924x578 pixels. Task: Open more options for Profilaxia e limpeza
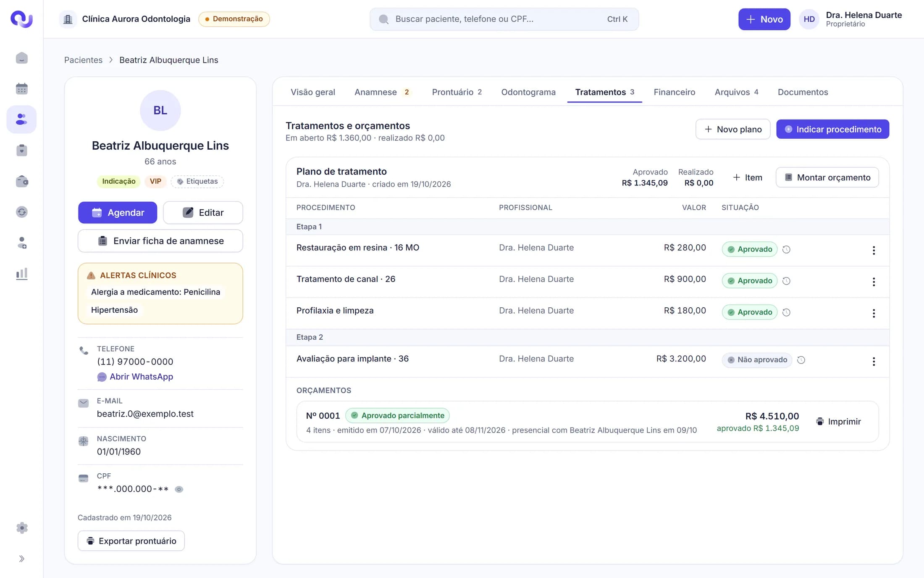click(x=874, y=313)
